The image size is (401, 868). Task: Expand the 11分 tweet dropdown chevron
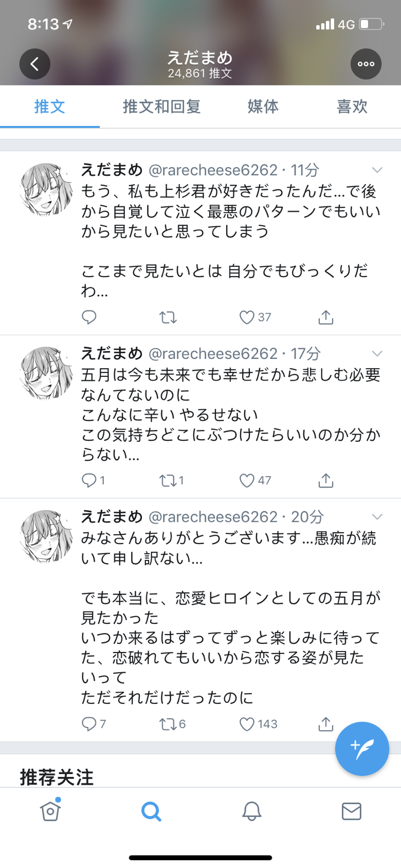point(377,170)
